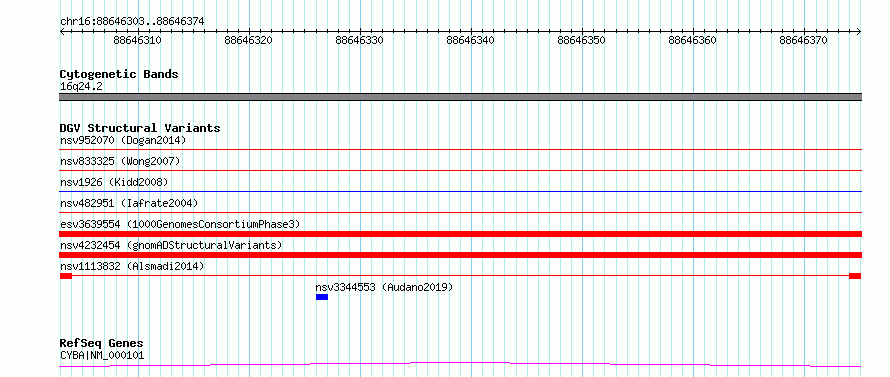This screenshot has width=890, height=377.
Task: Select the magenta CYBA gene track line
Action: pos(460,364)
